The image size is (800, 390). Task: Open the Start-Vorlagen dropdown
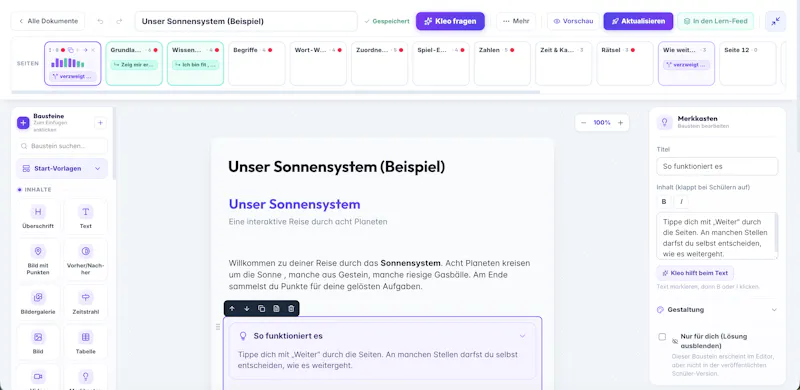pos(62,168)
